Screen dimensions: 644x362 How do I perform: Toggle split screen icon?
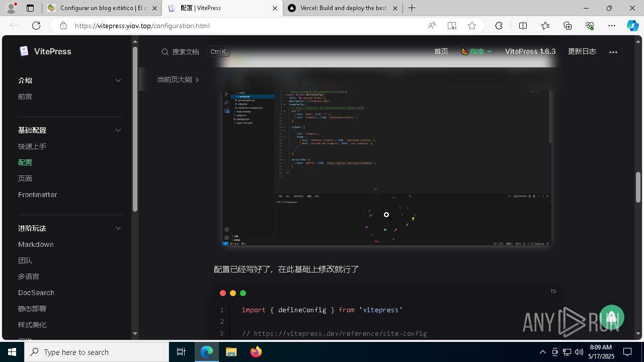point(523,26)
